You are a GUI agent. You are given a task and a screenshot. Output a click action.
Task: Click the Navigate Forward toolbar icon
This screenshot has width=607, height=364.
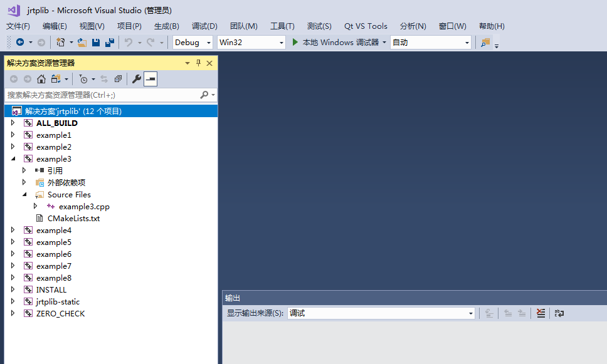(x=41, y=42)
